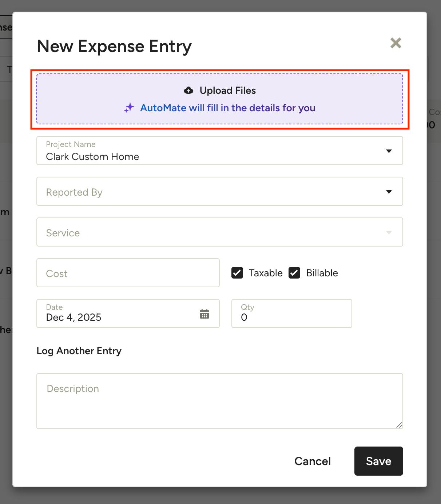Click the Clark Custom Home project value

[x=92, y=157]
